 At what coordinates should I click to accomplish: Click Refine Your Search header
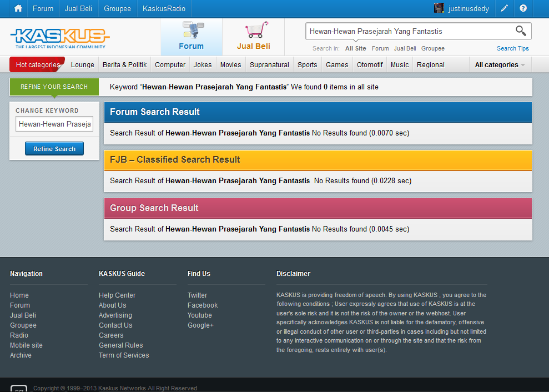(54, 87)
